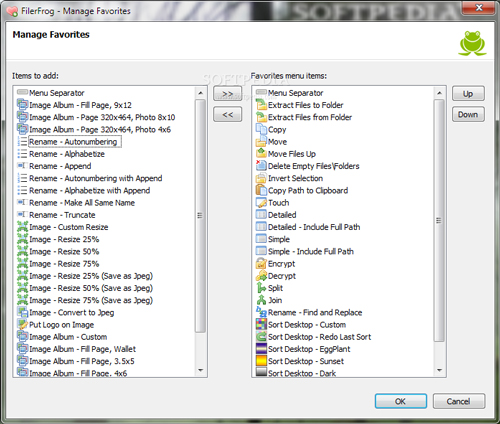Confirm changes with the OK button
Viewport: 500px width, 424px height.
(x=401, y=401)
